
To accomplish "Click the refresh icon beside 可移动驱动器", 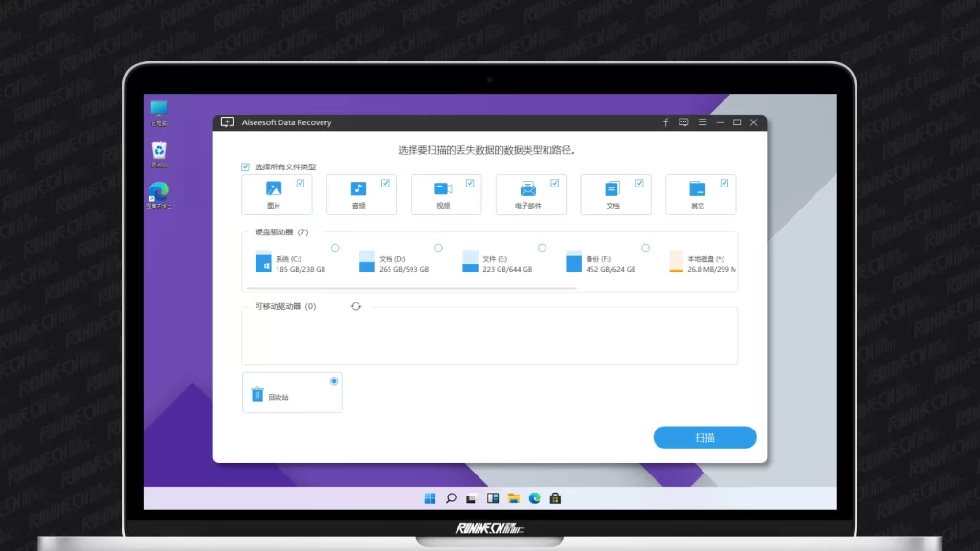I will (356, 306).
